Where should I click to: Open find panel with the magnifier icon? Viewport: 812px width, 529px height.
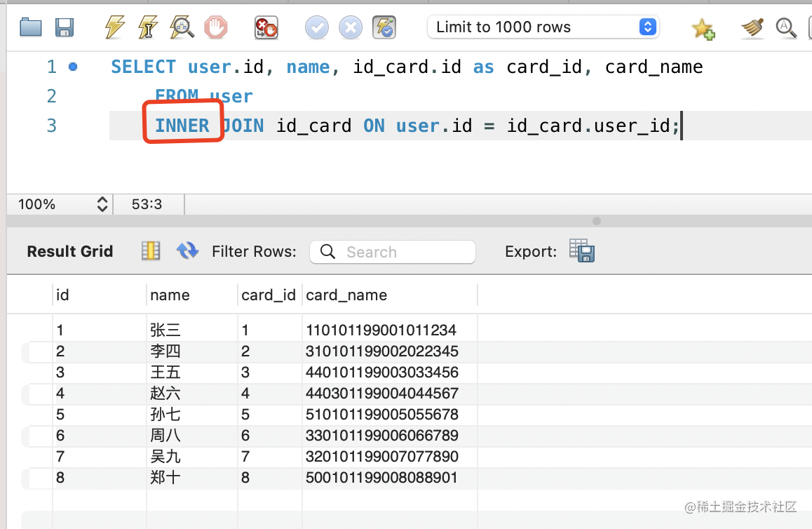point(786,27)
